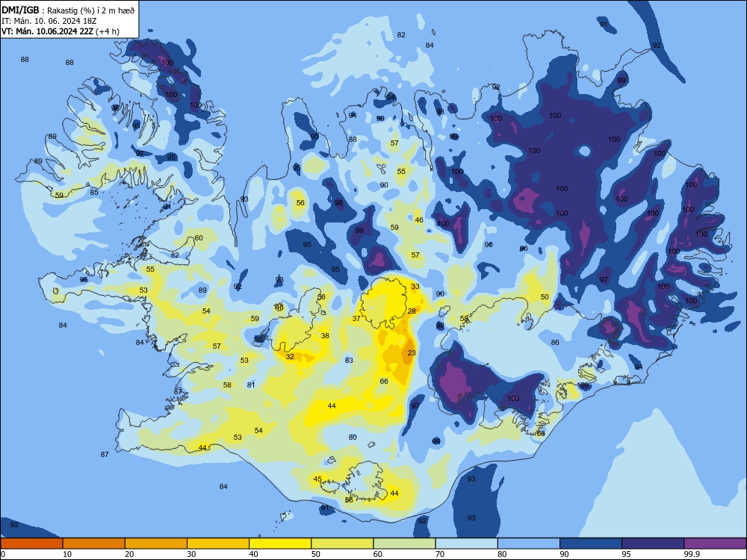Select the legend tick label 70
This screenshot has width=747, height=560.
[x=440, y=554]
